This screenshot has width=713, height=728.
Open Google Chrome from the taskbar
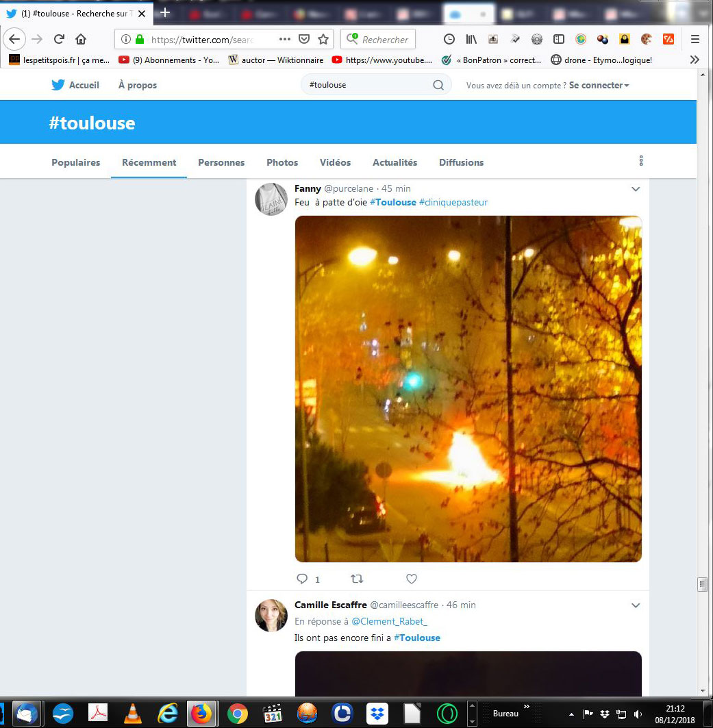click(x=237, y=714)
